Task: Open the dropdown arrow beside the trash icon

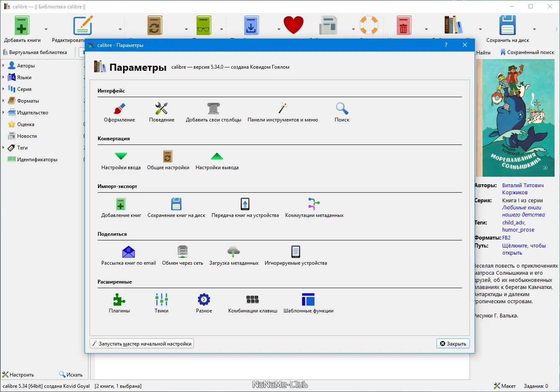Action: click(426, 29)
